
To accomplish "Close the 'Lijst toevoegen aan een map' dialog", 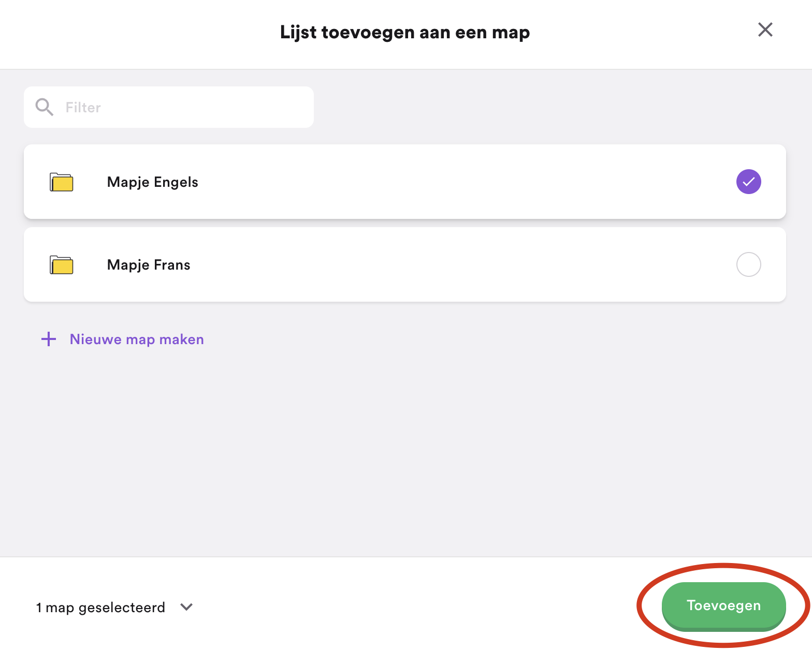I will click(765, 29).
